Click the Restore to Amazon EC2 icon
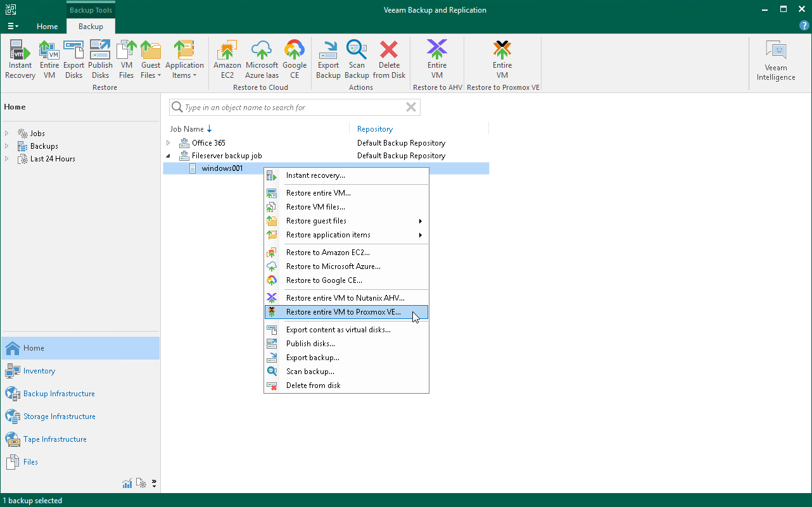 (x=227, y=59)
